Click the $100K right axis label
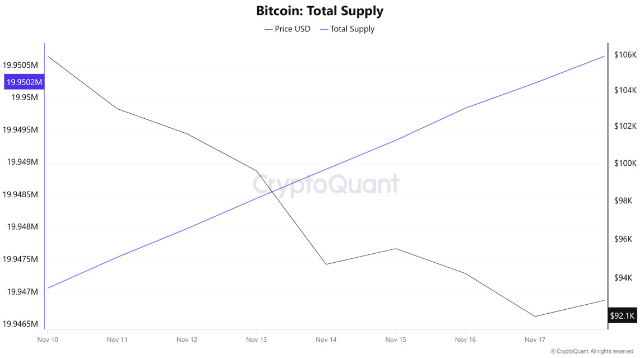 click(x=625, y=164)
